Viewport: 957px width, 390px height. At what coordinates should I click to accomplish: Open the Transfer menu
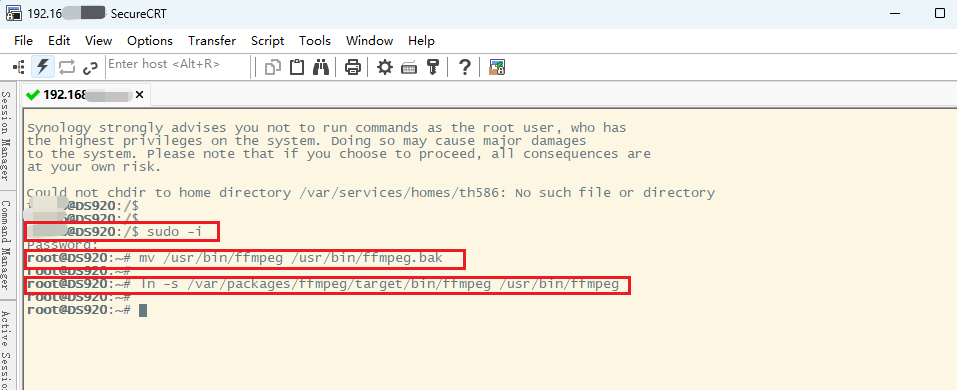point(212,41)
